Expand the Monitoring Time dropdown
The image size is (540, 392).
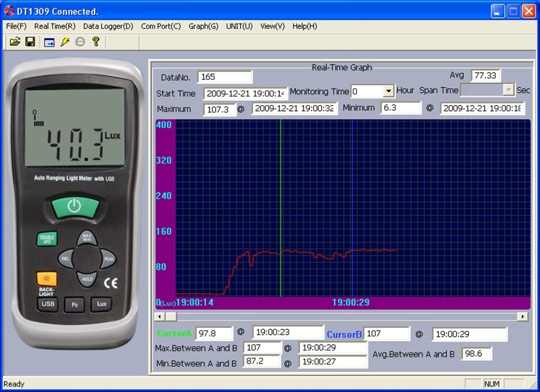point(388,91)
